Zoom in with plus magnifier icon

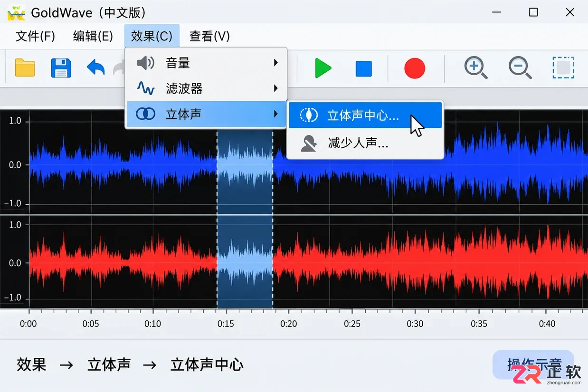pyautogui.click(x=476, y=68)
